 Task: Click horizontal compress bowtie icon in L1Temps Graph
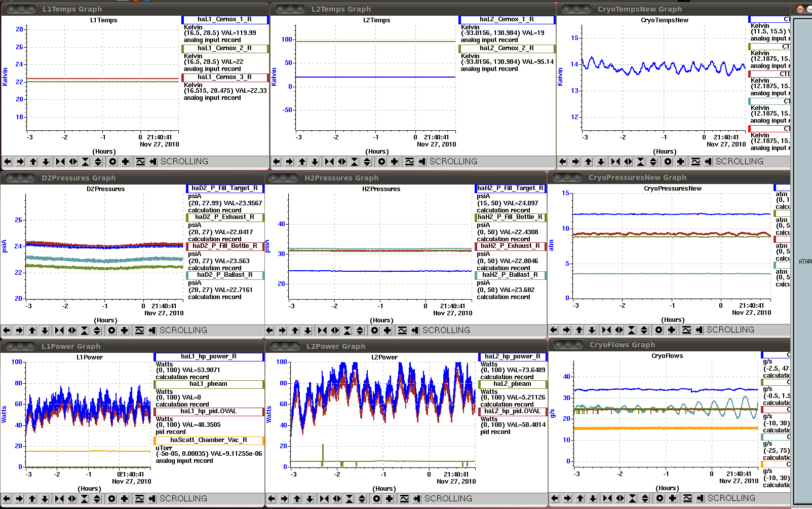coord(60,162)
